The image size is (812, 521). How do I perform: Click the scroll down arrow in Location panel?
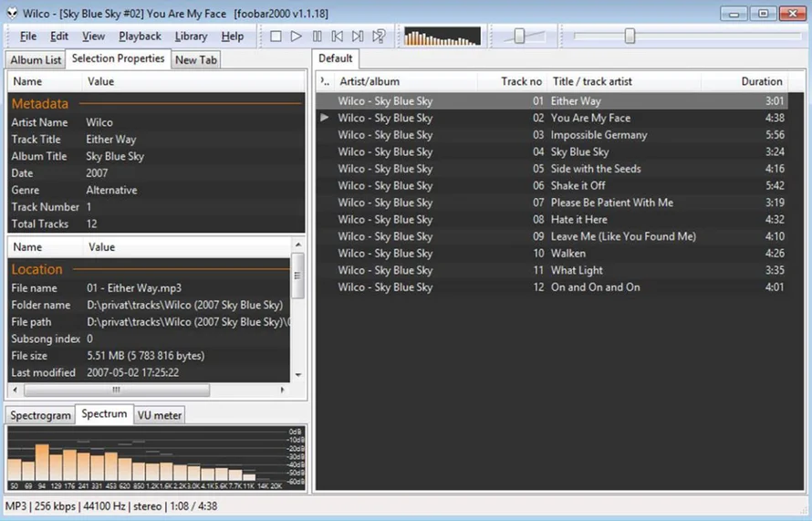coord(298,375)
